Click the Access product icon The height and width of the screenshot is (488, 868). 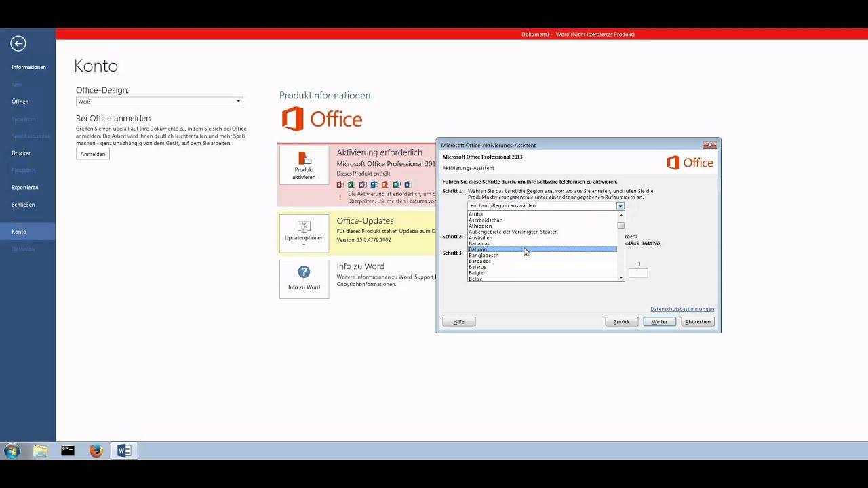click(340, 184)
